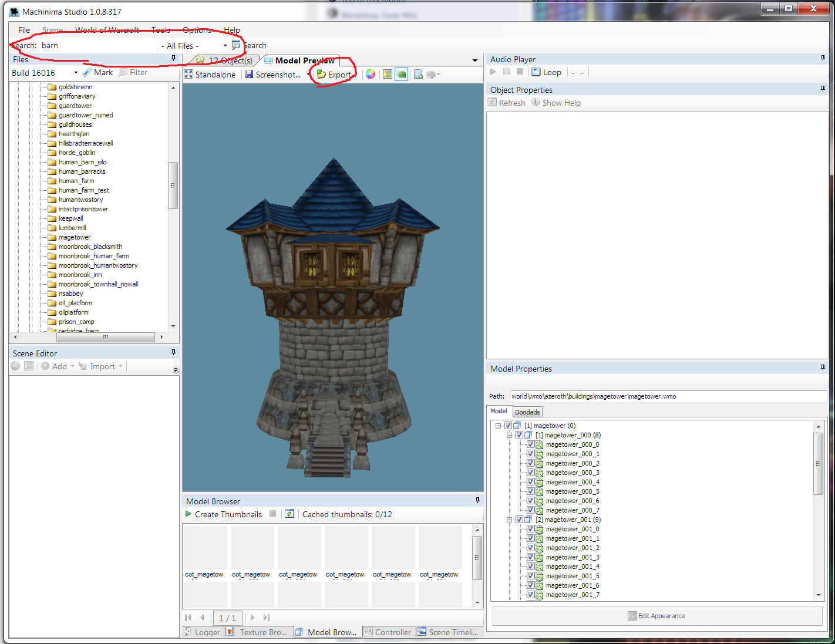Pause audio in Audio Player
This screenshot has height=644, width=835.
point(506,72)
